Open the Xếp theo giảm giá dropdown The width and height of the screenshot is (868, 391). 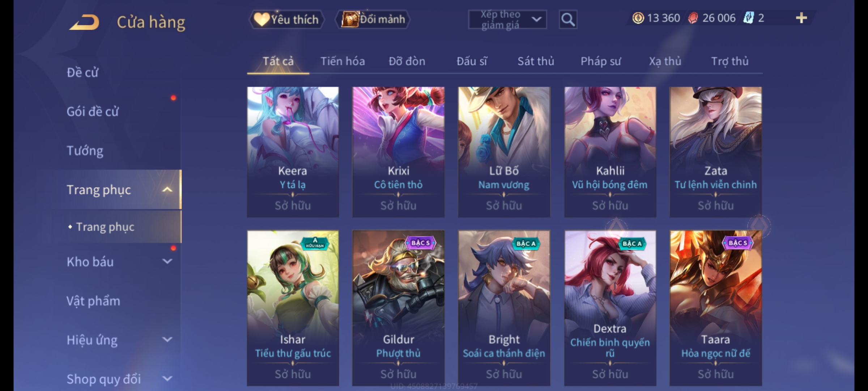[507, 20]
